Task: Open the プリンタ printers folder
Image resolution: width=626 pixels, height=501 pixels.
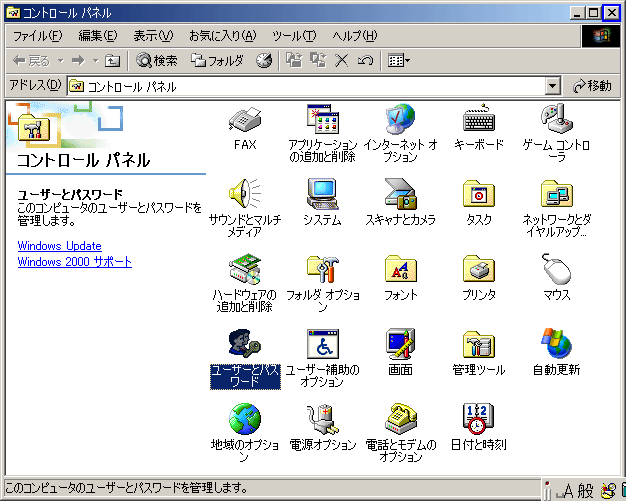Action: 479,269
